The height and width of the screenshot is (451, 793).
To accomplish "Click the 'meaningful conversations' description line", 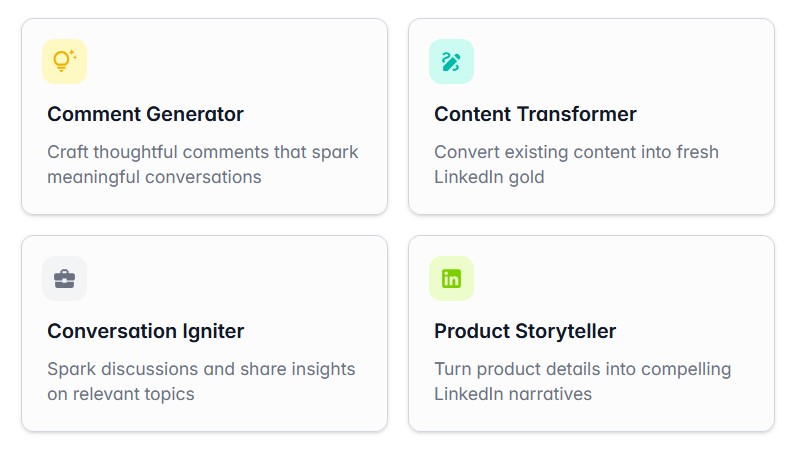I will pyautogui.click(x=154, y=177).
